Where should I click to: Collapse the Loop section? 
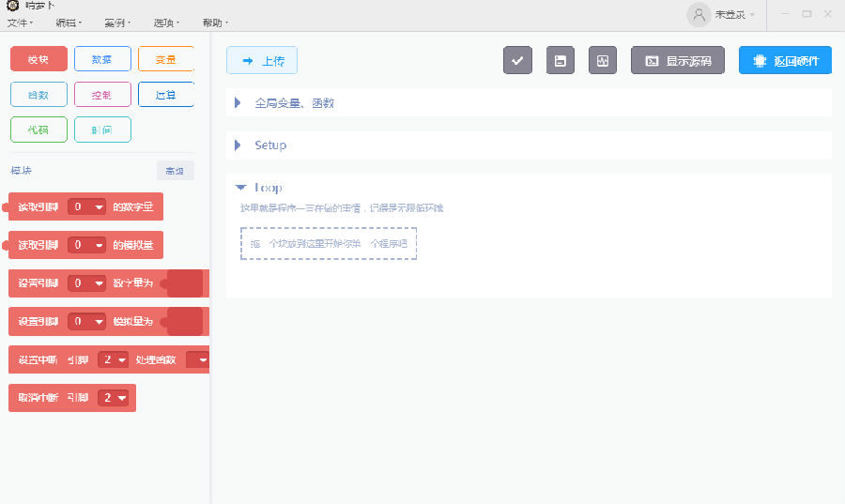pyautogui.click(x=241, y=188)
